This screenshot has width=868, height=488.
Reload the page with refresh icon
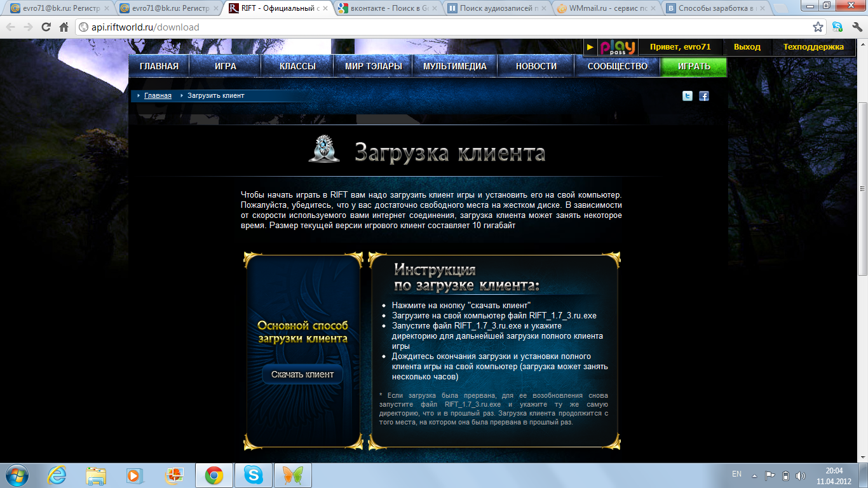click(x=46, y=27)
